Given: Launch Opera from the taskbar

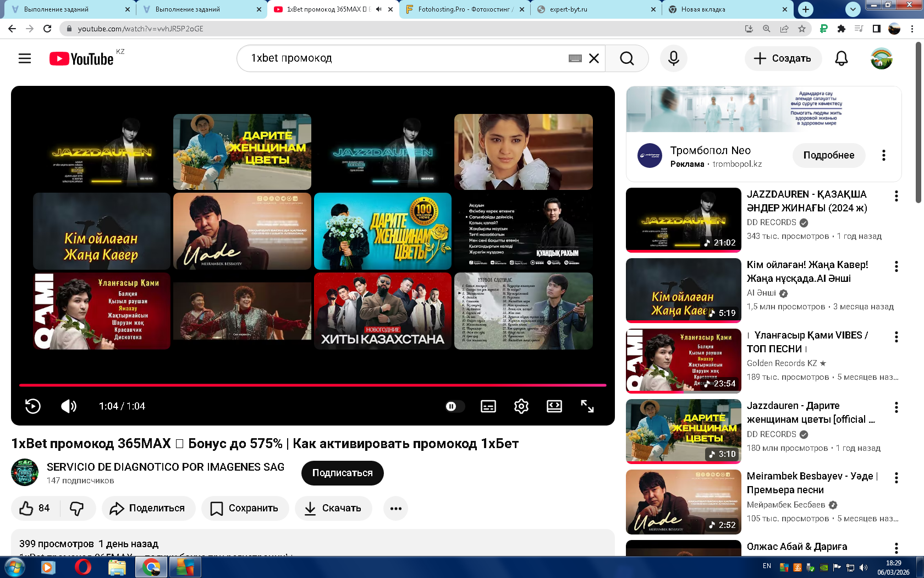Looking at the screenshot, I should [x=83, y=567].
